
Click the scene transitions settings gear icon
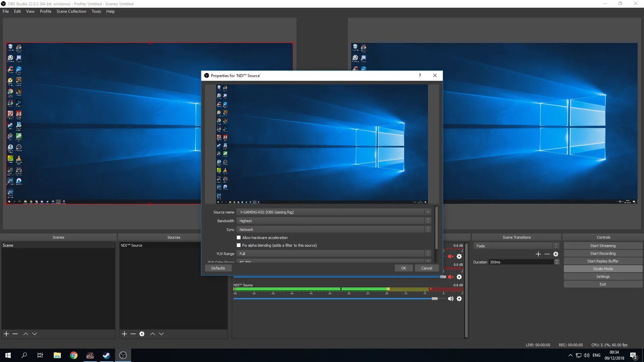556,254
